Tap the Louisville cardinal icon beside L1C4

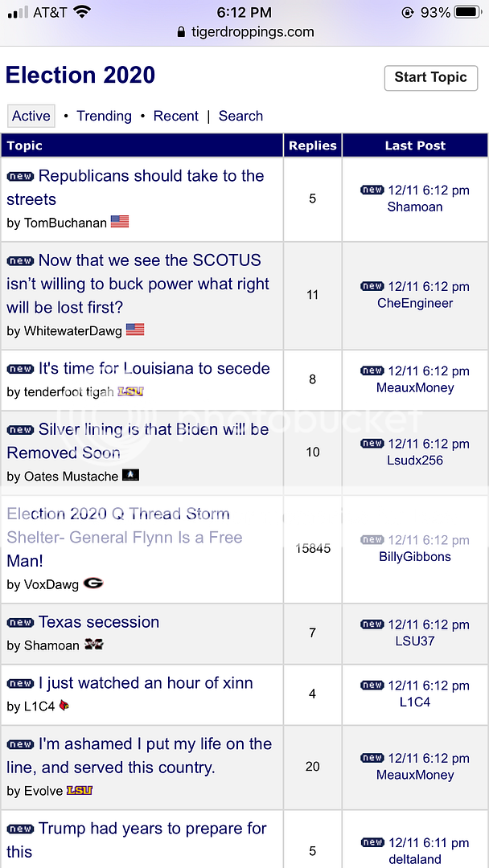(64, 706)
